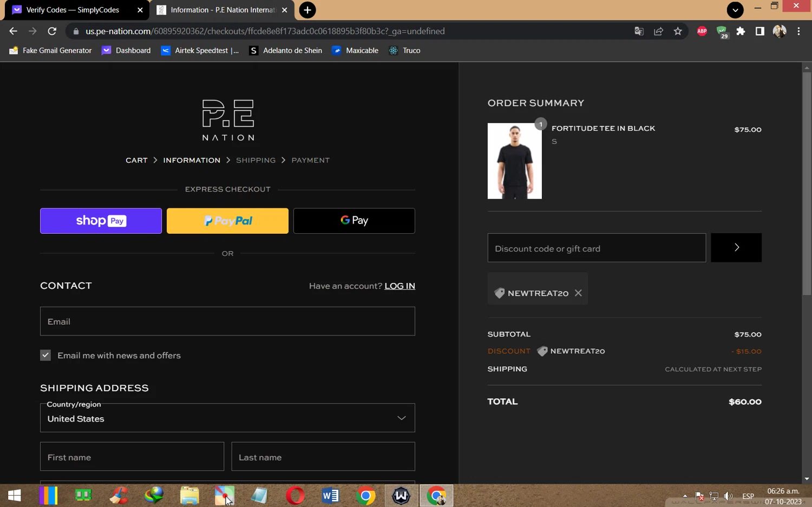This screenshot has height=507, width=812.
Task: Click the network icon in system tray
Action: click(x=714, y=496)
